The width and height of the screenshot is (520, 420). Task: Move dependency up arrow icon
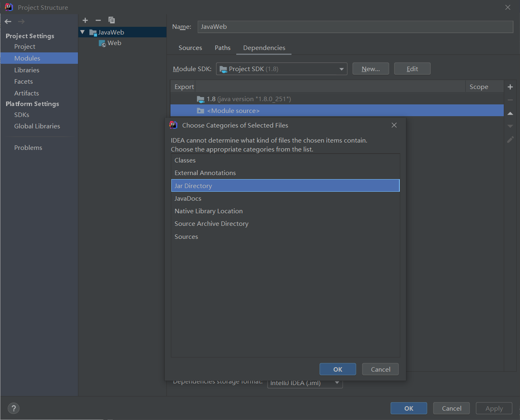(510, 113)
